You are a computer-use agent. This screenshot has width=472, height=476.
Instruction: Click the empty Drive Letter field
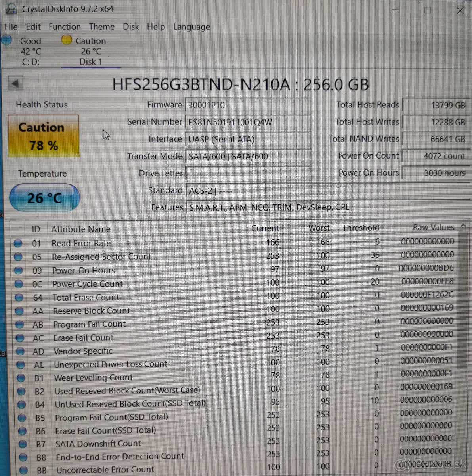pyautogui.click(x=248, y=173)
